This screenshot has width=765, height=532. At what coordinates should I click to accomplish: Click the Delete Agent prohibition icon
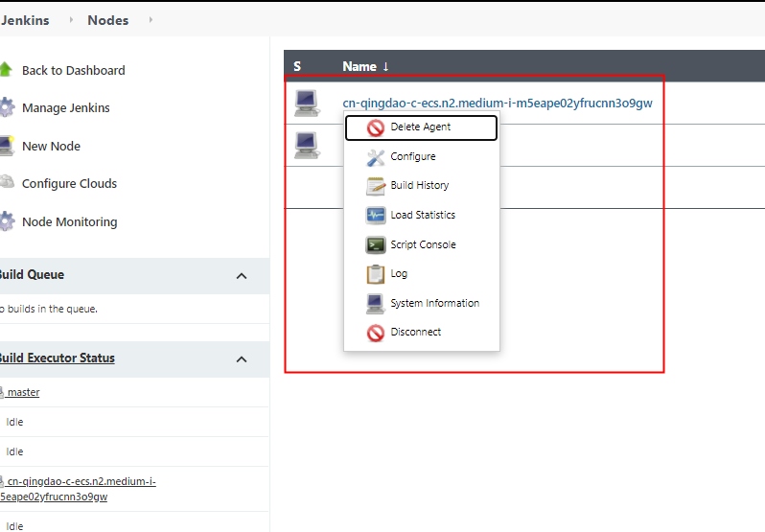pyautogui.click(x=376, y=127)
